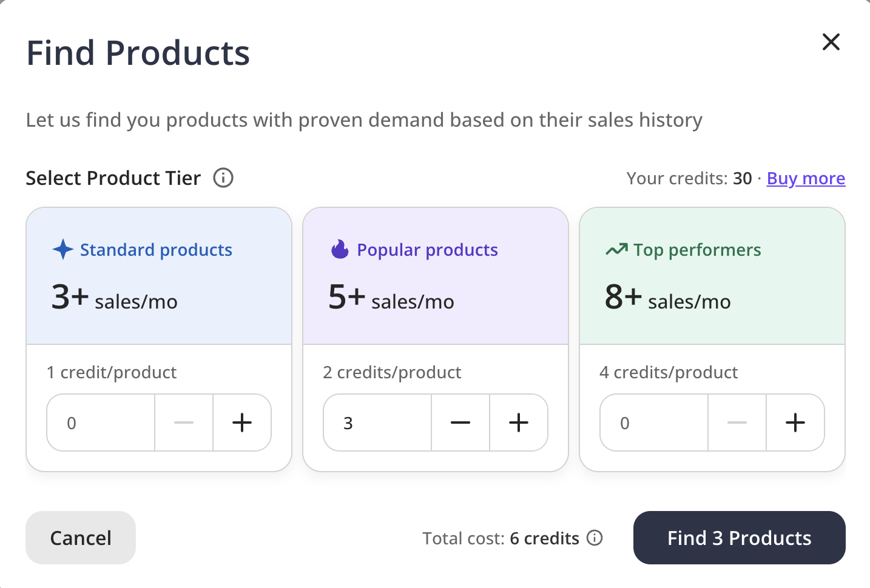Select the Top performers 8+ sales tier card
Viewport: 870px width, 588px height.
(712, 276)
